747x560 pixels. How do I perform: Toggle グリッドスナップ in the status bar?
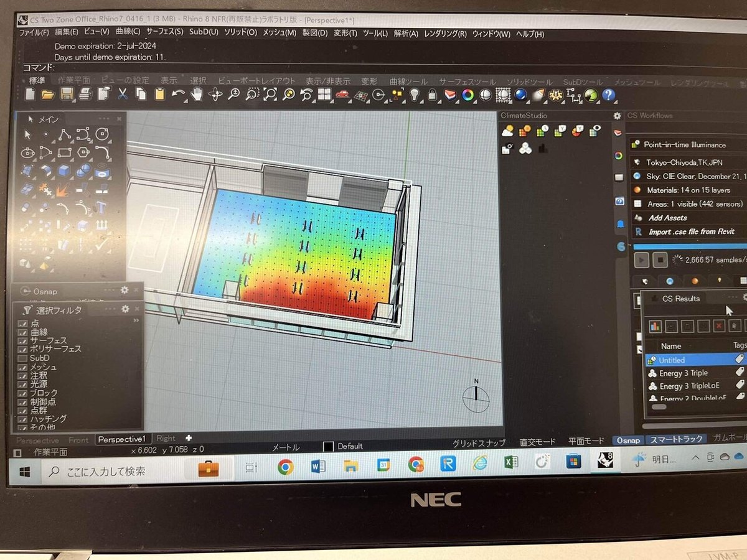click(479, 442)
